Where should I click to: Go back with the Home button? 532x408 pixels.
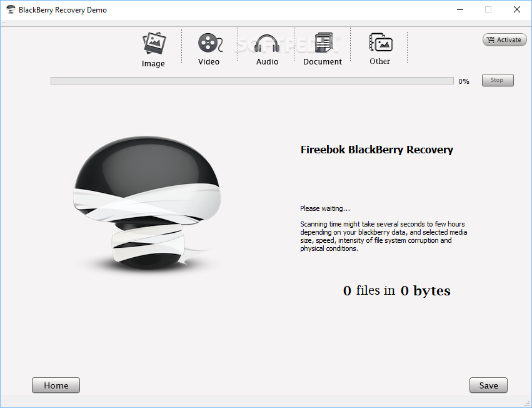(56, 385)
